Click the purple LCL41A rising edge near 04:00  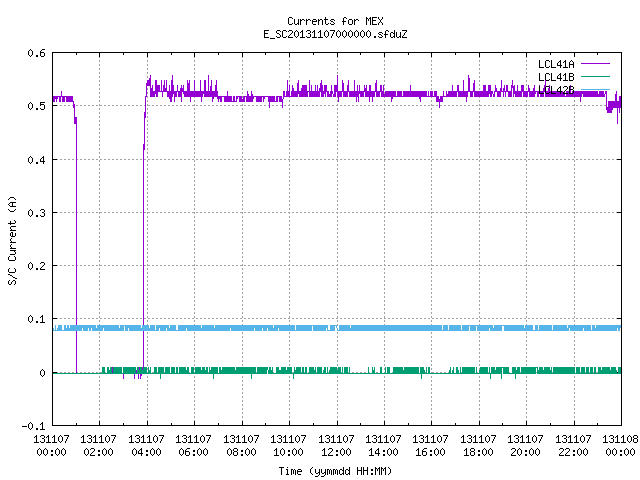tap(144, 245)
